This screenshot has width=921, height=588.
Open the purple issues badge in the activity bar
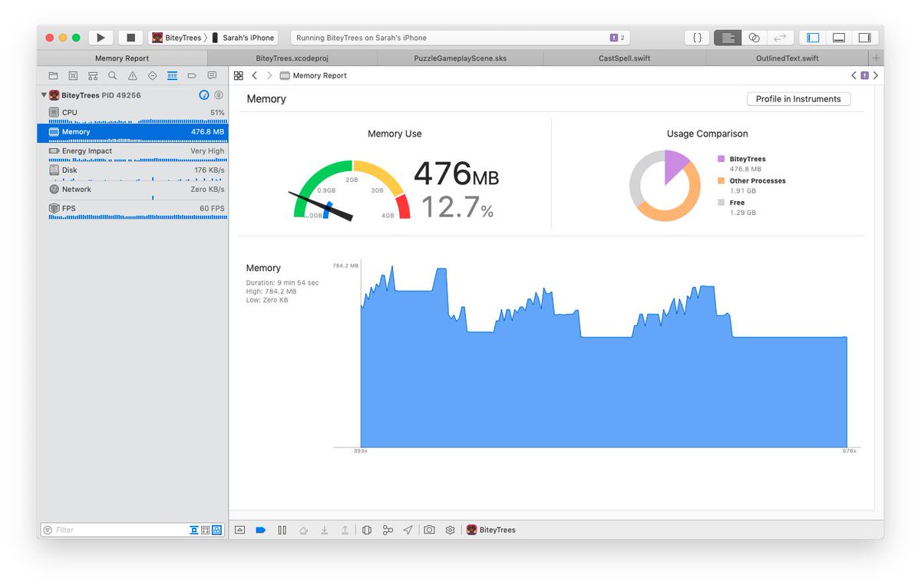[617, 38]
